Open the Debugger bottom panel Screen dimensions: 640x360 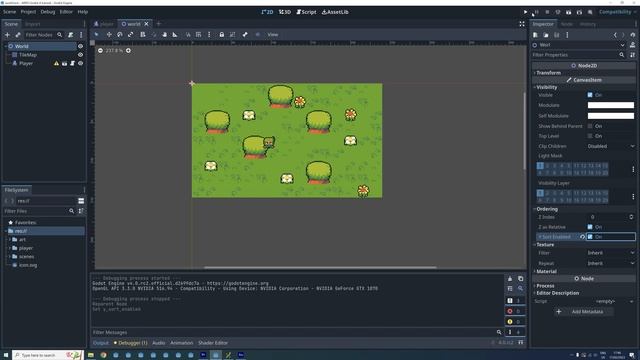click(131, 343)
